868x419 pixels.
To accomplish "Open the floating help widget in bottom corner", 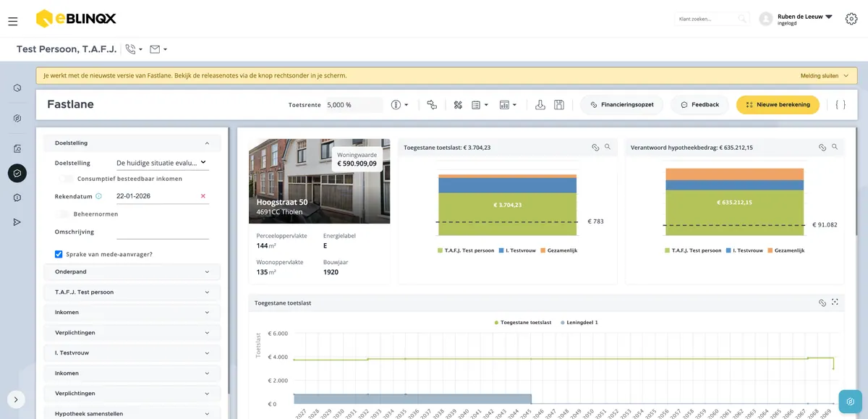I will pyautogui.click(x=851, y=402).
